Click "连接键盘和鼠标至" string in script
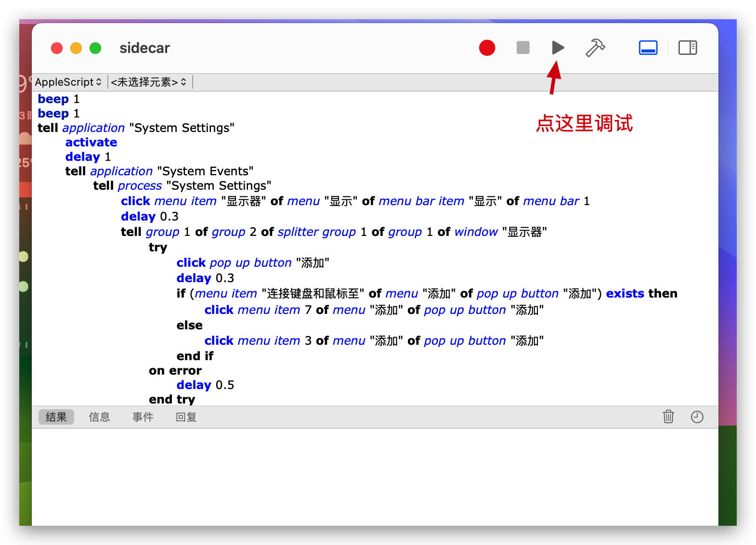 tap(313, 294)
